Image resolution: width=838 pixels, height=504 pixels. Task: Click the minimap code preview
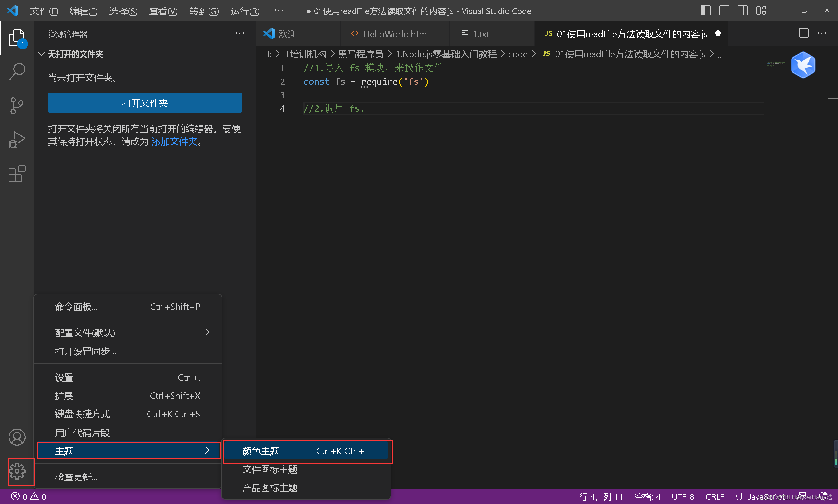click(776, 63)
